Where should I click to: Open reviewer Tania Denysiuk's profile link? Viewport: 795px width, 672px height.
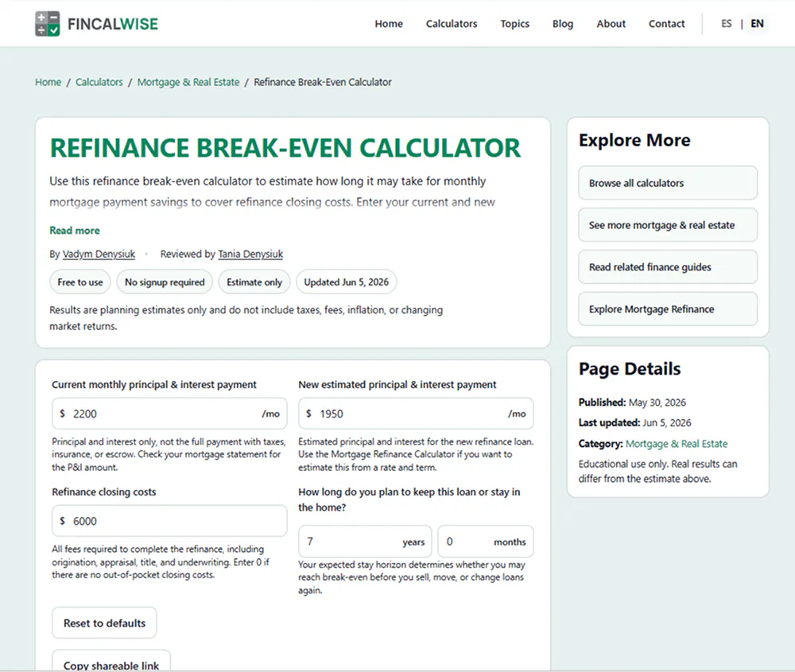(x=250, y=254)
